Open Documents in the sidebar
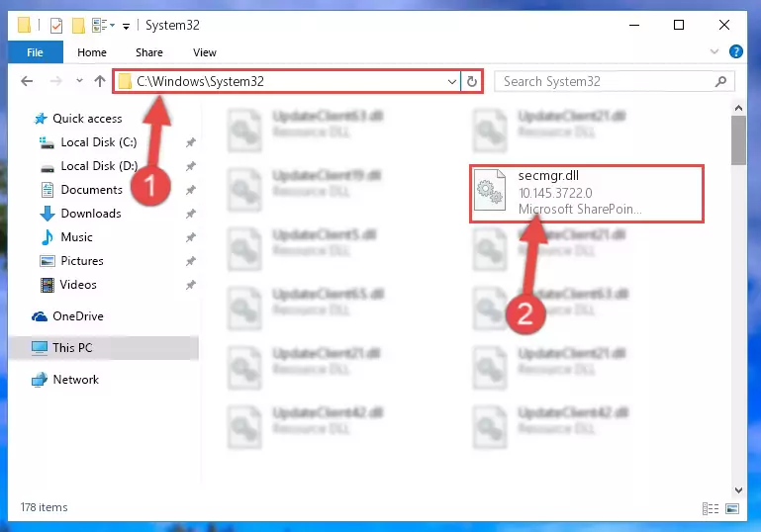761x532 pixels. (91, 190)
